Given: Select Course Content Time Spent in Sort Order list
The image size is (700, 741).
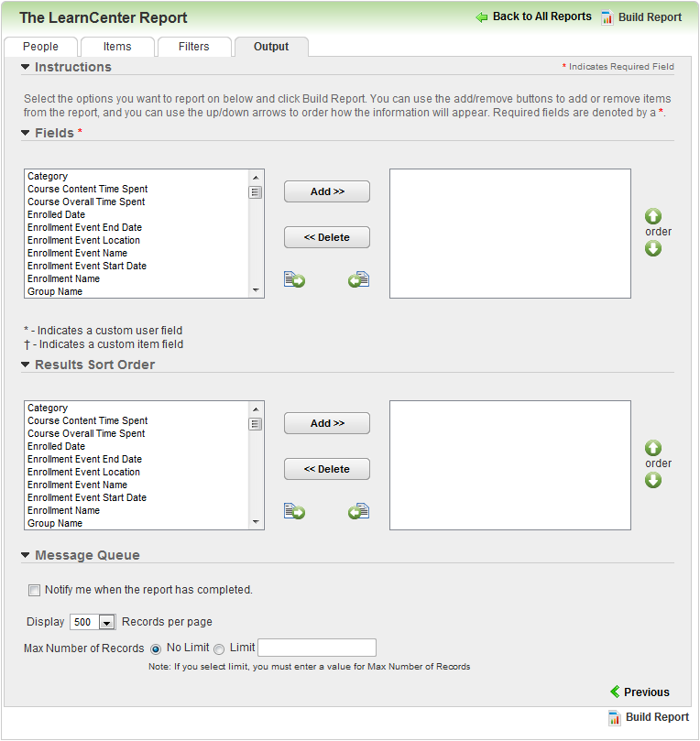Looking at the screenshot, I should click(x=137, y=420).
